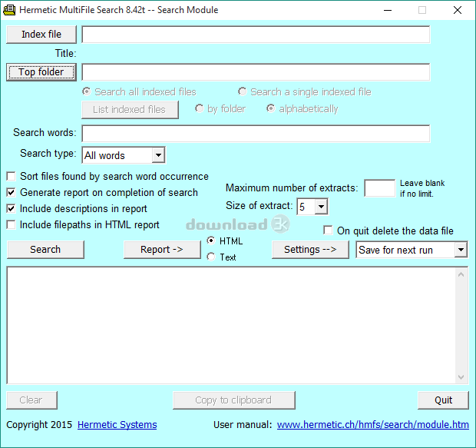The image size is (476, 448).
Task: Click the Settings --> button
Action: 310,250
